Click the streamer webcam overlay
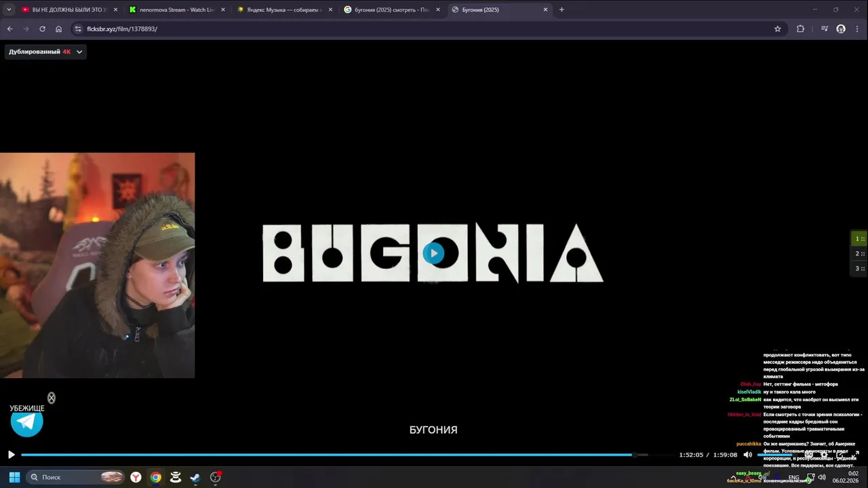868x488 pixels. pyautogui.click(x=97, y=265)
